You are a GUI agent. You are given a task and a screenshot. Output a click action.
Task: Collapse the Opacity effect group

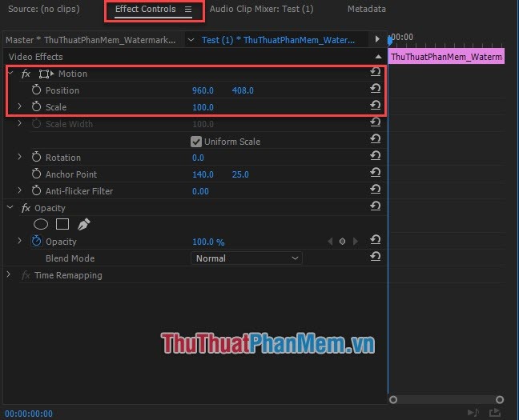[10, 207]
